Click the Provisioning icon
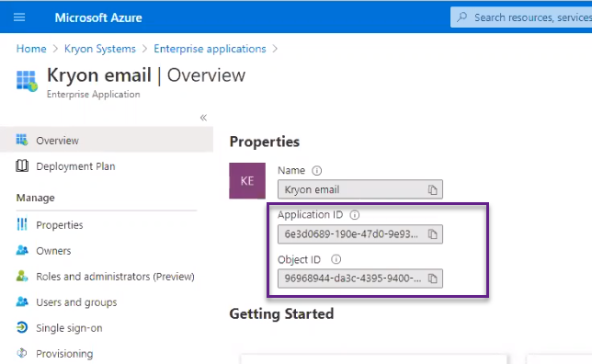 22,353
